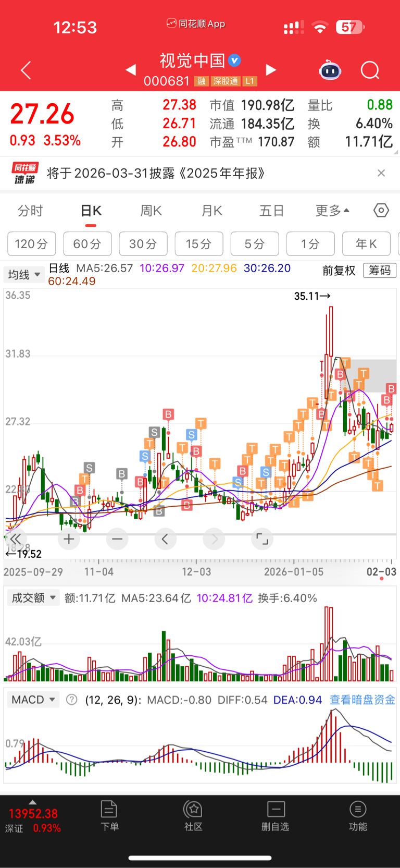Select 周K chart tab

pyautogui.click(x=152, y=211)
